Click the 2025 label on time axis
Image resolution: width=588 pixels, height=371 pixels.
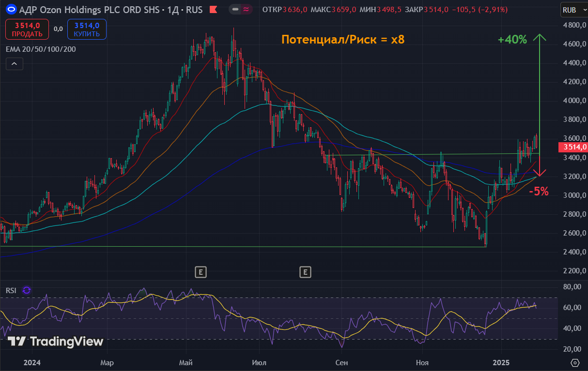500,362
